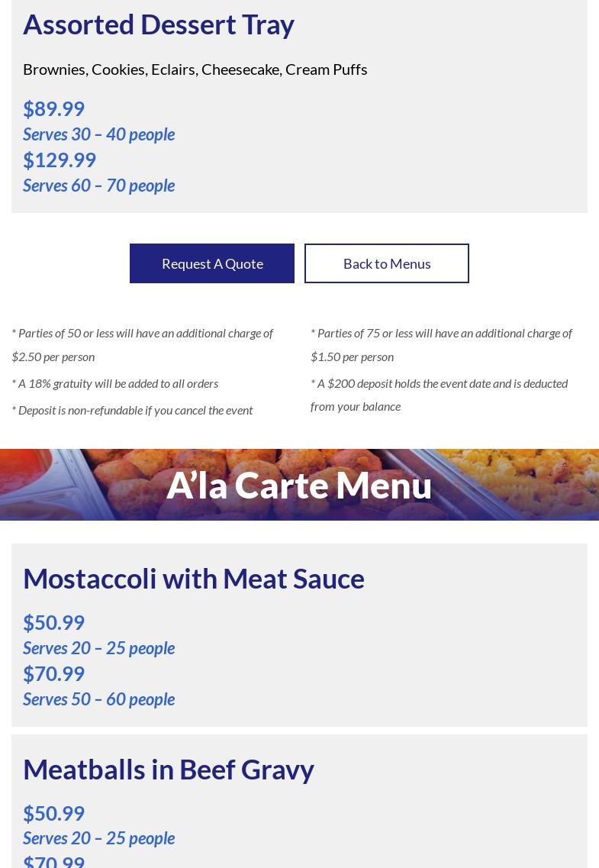
Task: Click the $129.99 dessert tray price
Action: [x=60, y=160]
